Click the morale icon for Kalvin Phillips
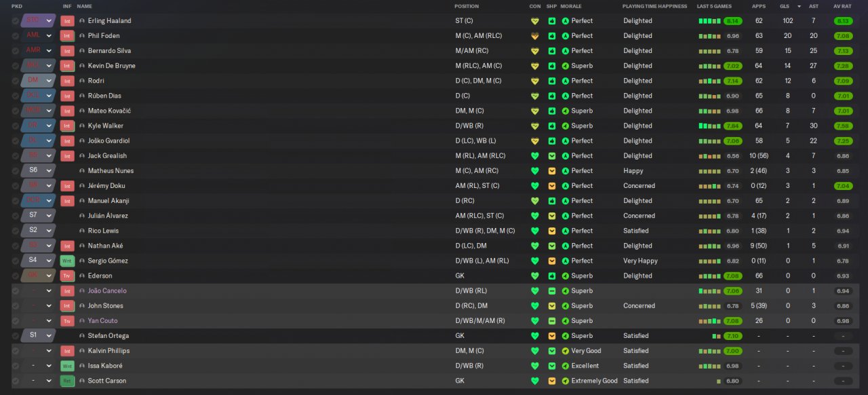The image size is (868, 395). pos(566,351)
